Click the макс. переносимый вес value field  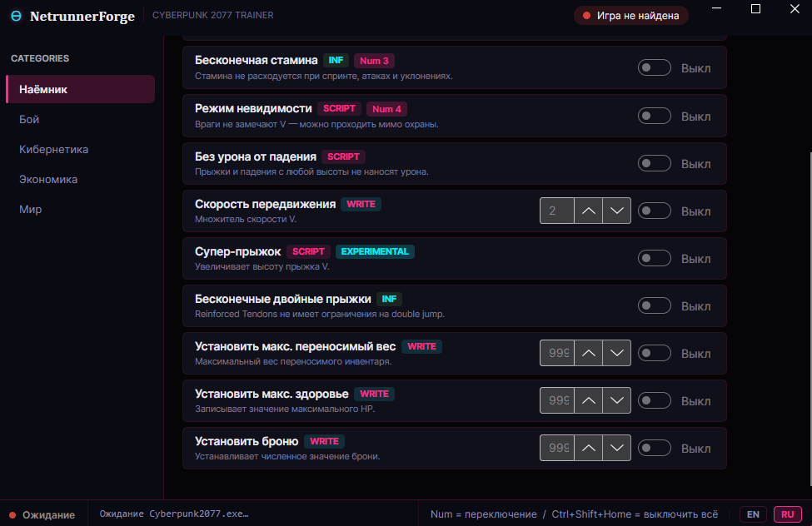tap(556, 353)
